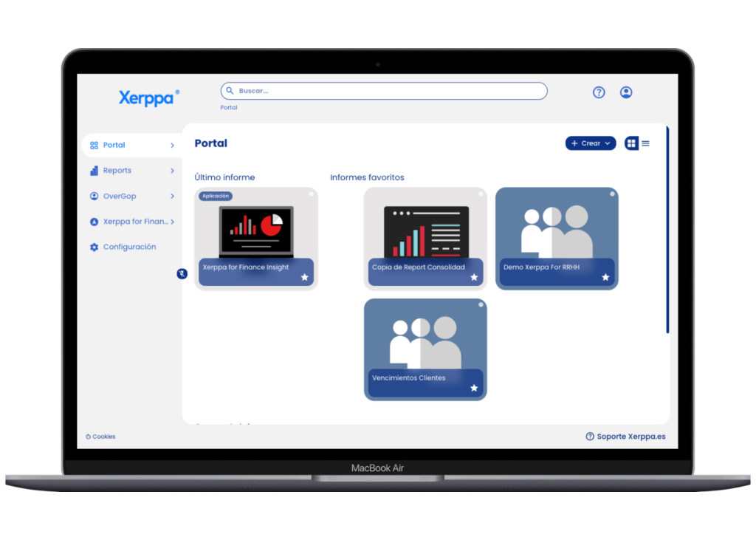Click the Portal grid icon in sidebar

(x=94, y=146)
